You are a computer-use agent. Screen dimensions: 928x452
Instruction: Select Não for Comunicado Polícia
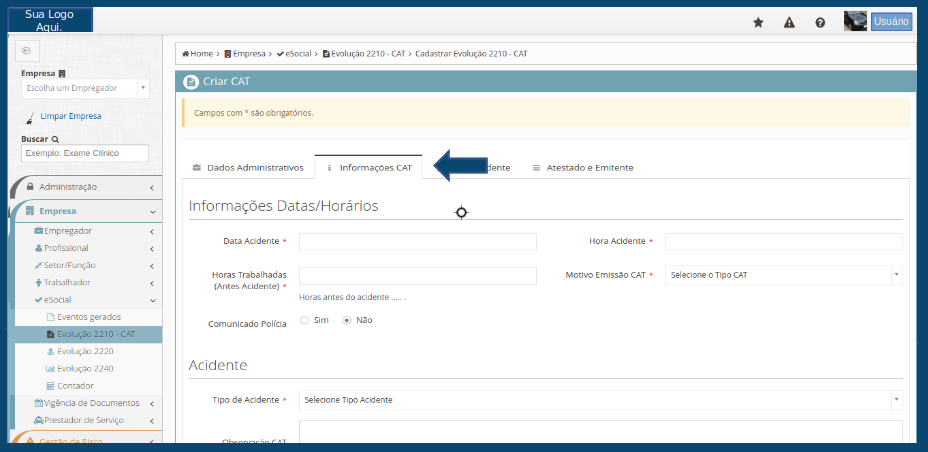click(x=347, y=320)
